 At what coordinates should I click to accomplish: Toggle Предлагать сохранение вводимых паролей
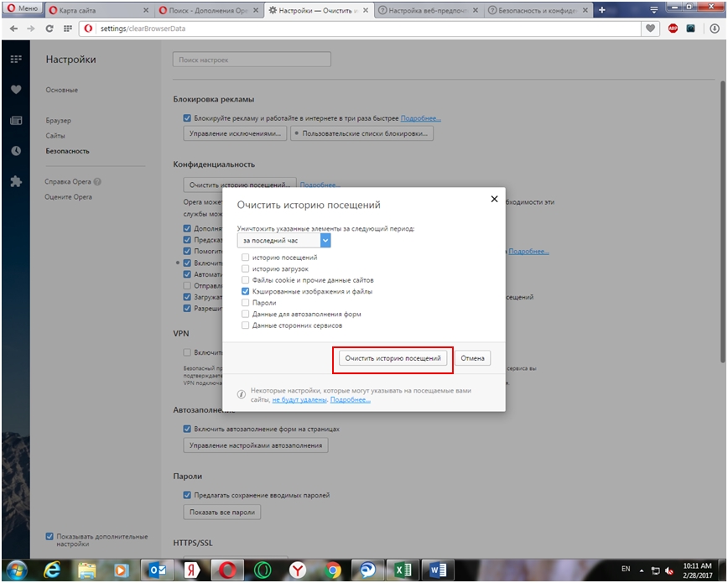[187, 495]
